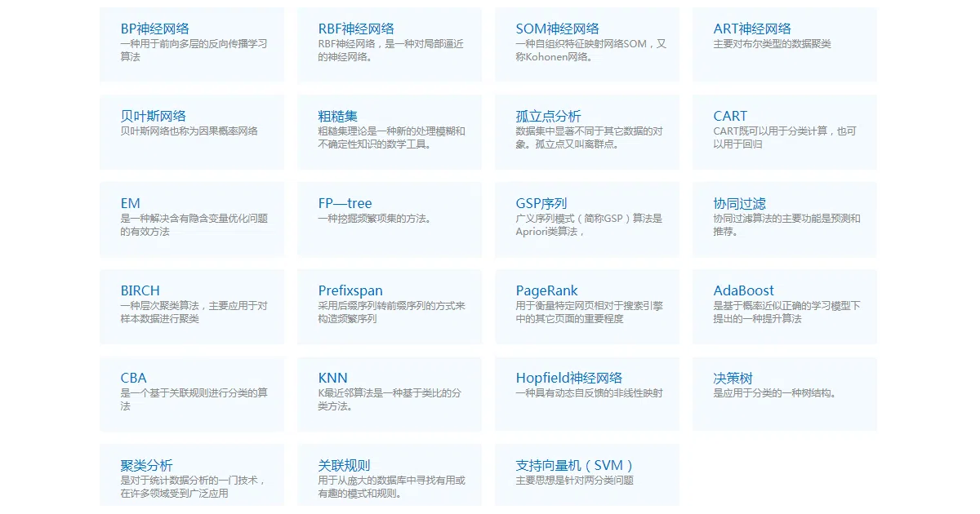980x514 pixels.
Task: Click description "一种用于前向多层的反向传播学习算法"
Action: [x=194, y=51]
